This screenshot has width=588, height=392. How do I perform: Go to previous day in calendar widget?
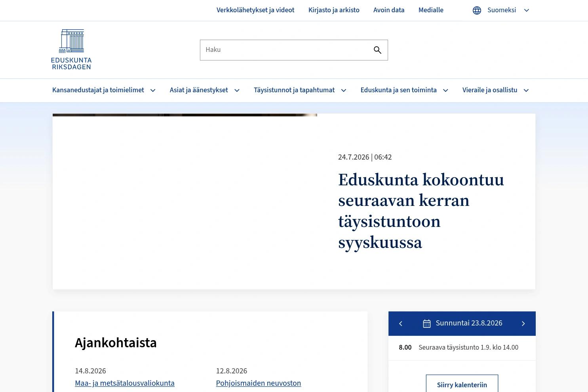coord(401,323)
